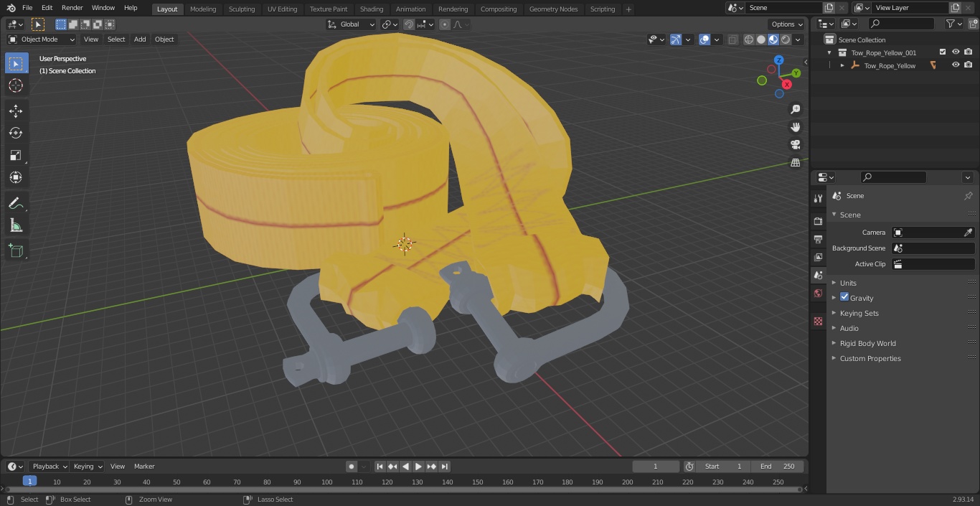The image size is (980, 506).
Task: Open the Tool properties tab
Action: coord(818,199)
